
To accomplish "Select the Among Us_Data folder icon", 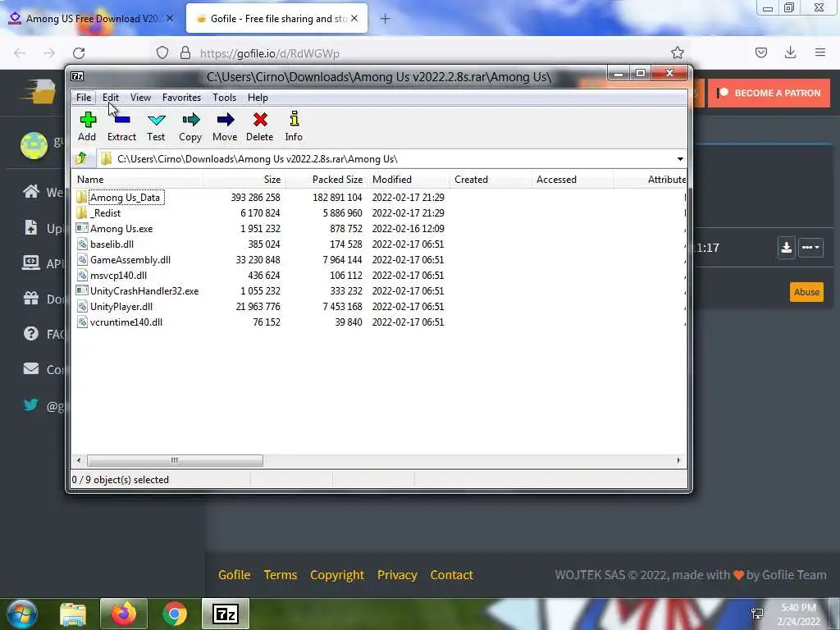I will coord(81,197).
